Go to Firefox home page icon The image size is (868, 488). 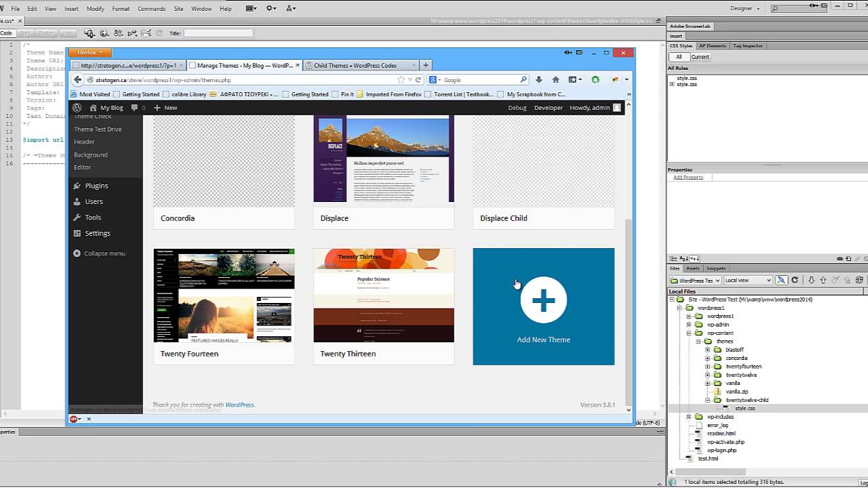point(555,80)
